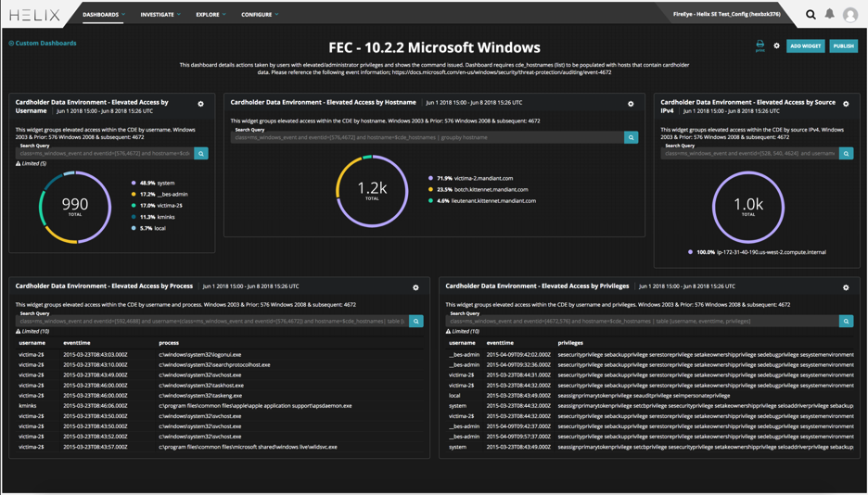Image resolution: width=868 pixels, height=495 pixels.
Task: Click the victima-2$ legend dot 17.0%
Action: click(134, 205)
